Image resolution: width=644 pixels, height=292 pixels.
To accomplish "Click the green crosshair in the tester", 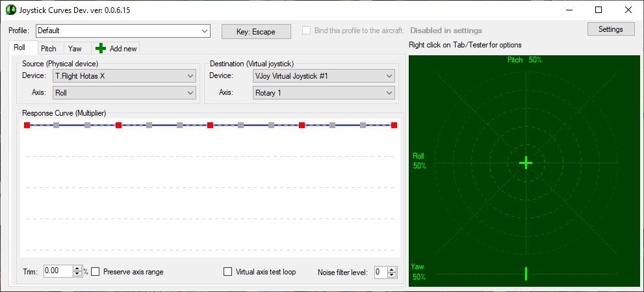I will 526,163.
